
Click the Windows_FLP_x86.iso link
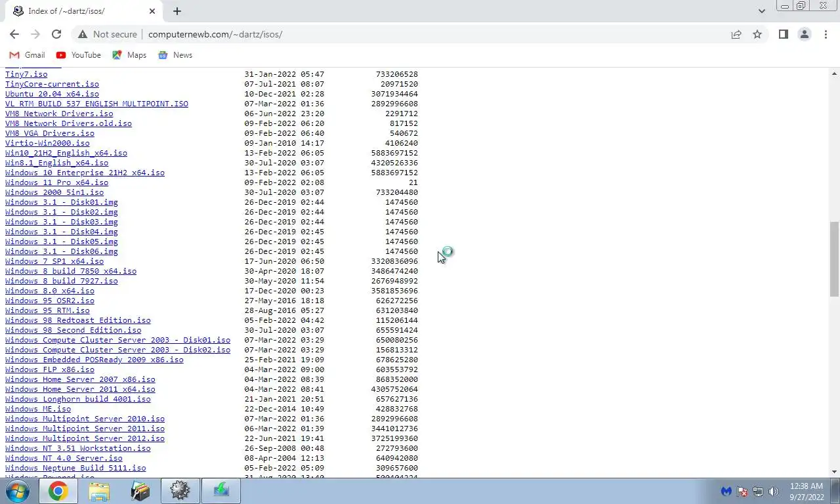click(x=50, y=369)
